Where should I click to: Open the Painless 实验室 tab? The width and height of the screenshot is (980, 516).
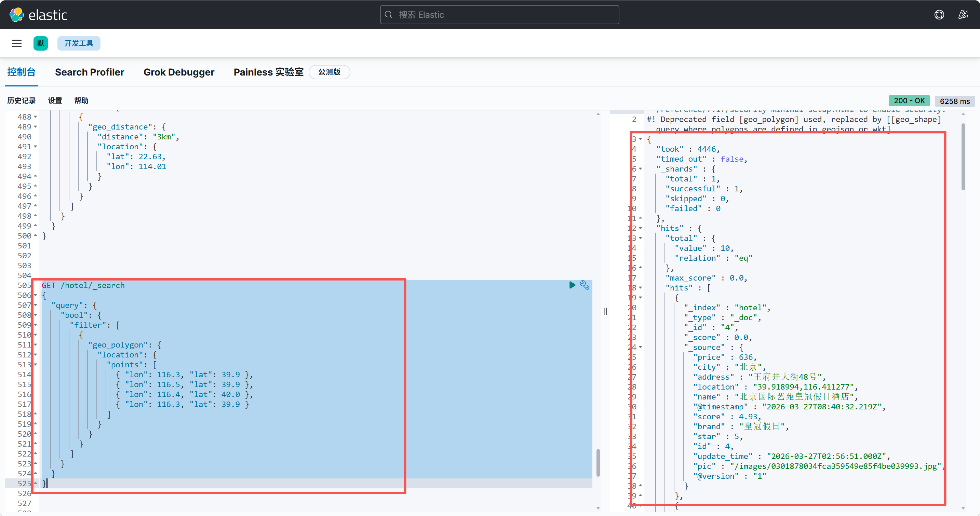(x=268, y=72)
